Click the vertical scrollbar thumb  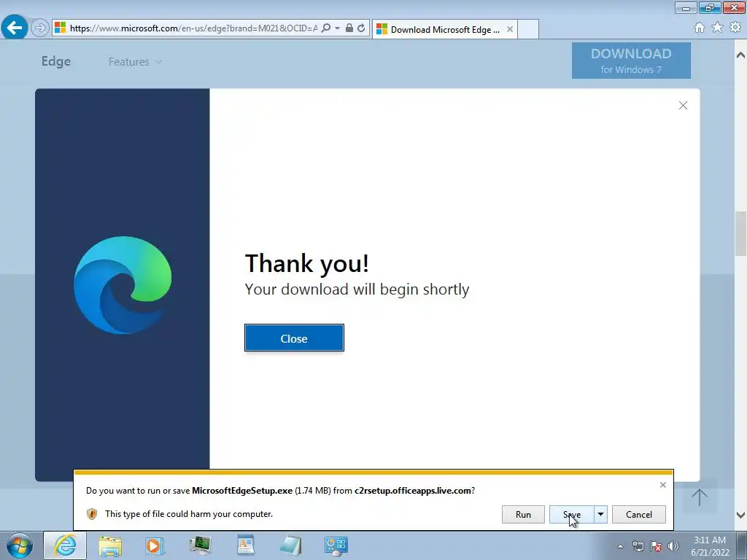point(740,233)
